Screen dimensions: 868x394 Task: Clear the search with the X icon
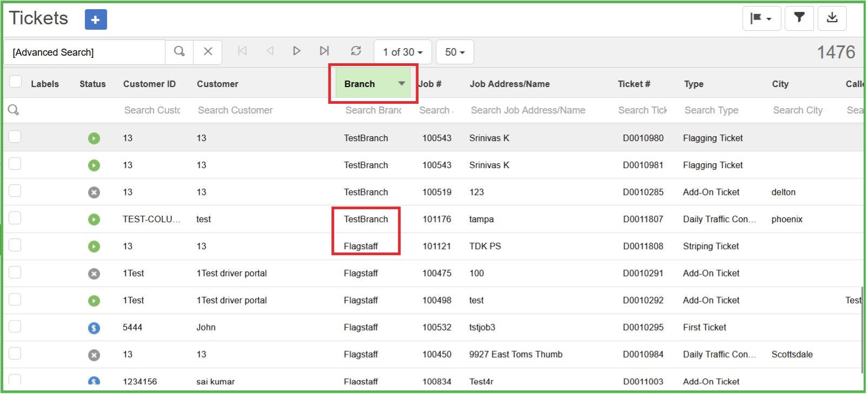[208, 51]
